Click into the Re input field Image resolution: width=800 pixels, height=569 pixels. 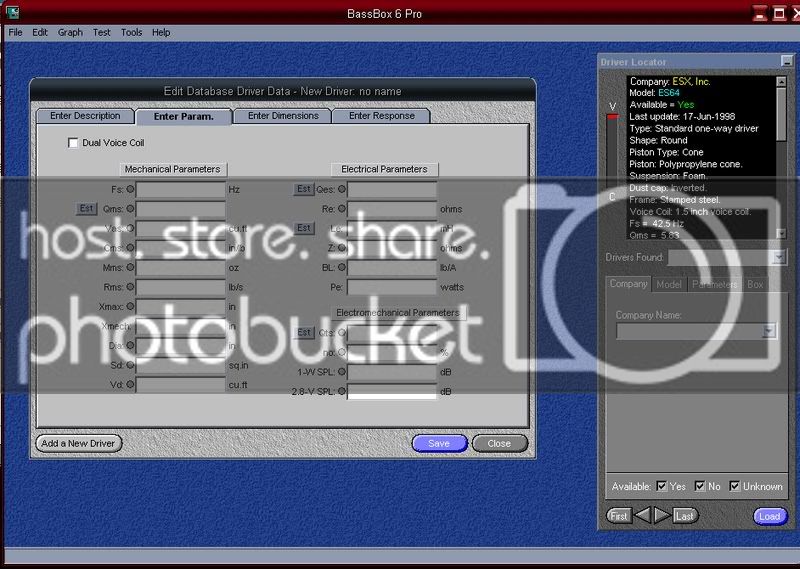(x=392, y=209)
